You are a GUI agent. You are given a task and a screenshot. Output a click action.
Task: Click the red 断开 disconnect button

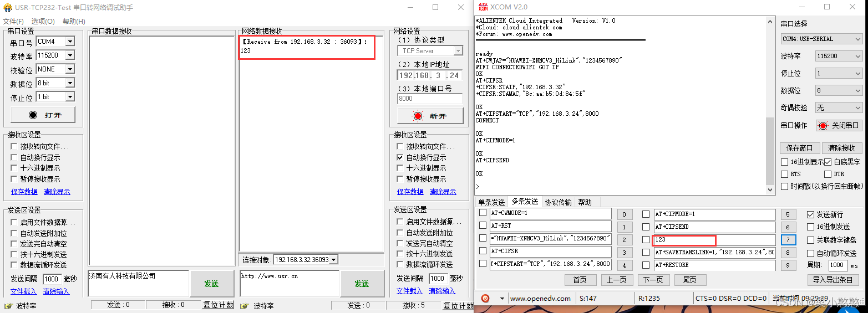click(430, 116)
